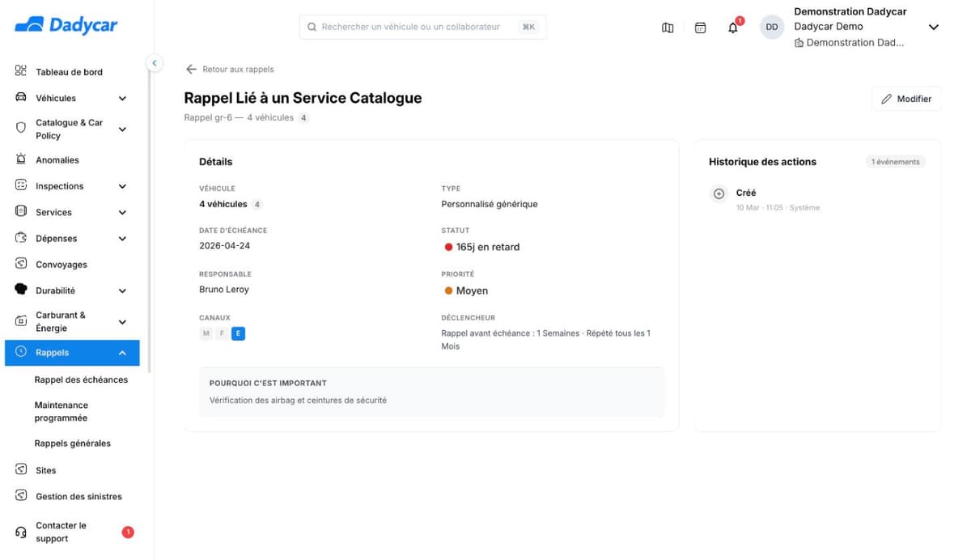This screenshot has height=560, width=971.
Task: Click Gestion des sinistres label
Action: 79,497
